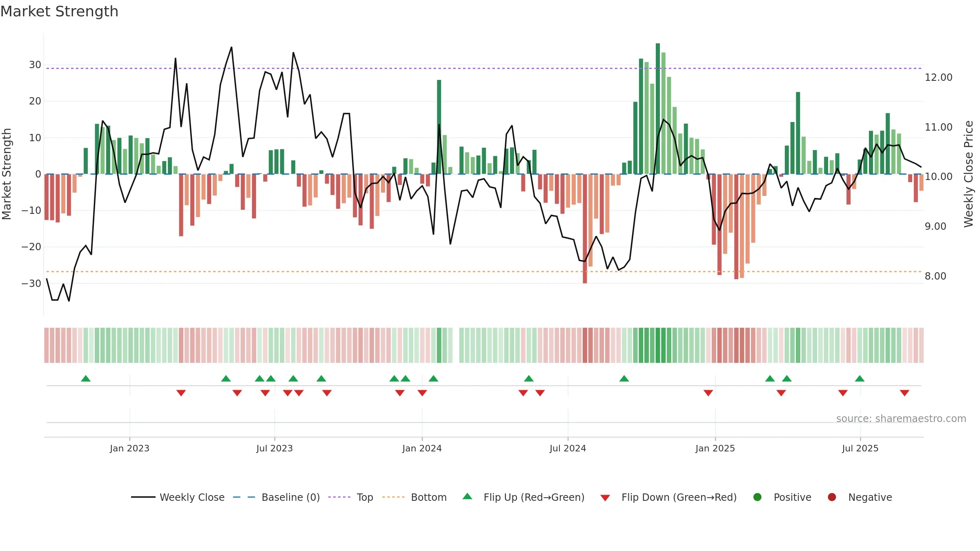Click the Market Strength y-axis title

[7, 174]
